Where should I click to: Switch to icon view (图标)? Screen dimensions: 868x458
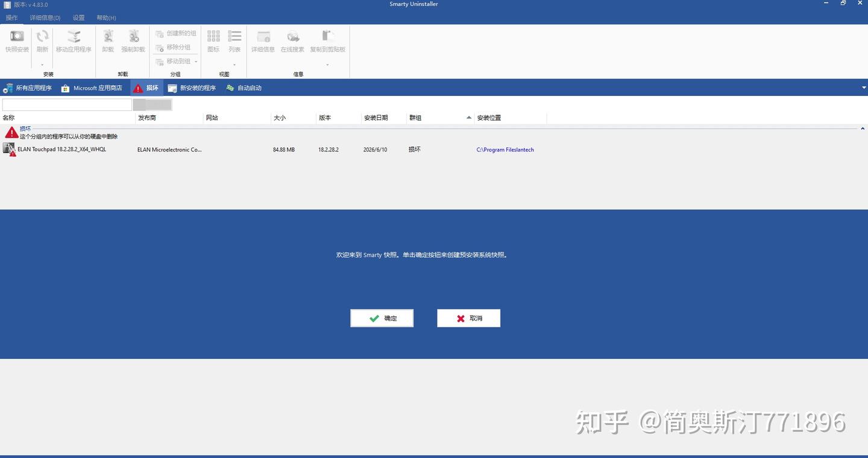213,37
